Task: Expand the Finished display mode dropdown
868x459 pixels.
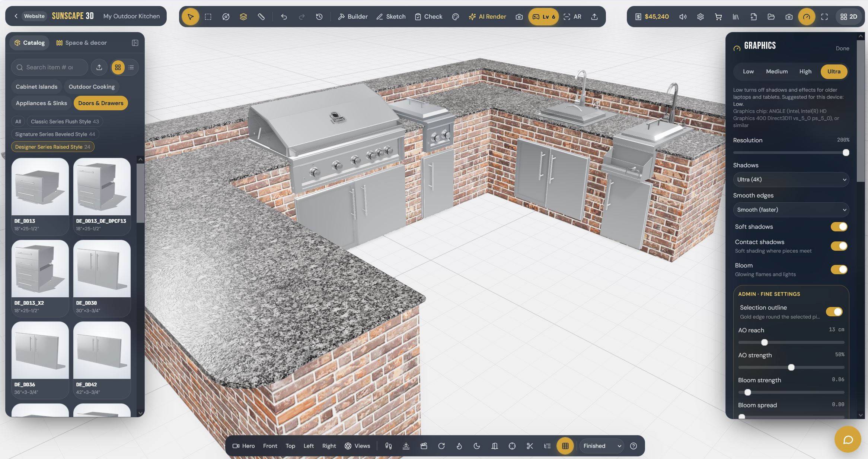Action: click(x=602, y=446)
